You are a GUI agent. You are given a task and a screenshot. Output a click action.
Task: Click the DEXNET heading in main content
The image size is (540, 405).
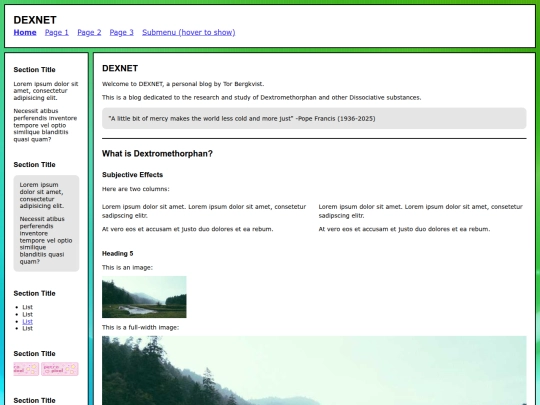[120, 68]
